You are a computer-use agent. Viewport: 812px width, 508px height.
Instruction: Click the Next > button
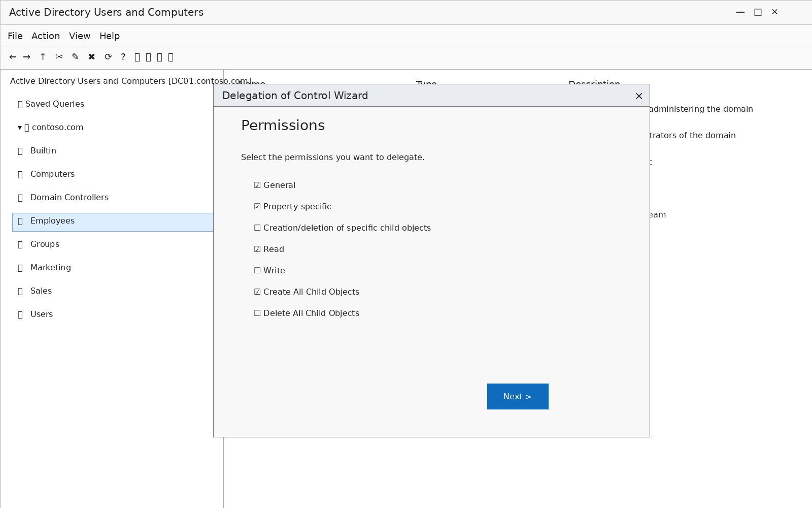pos(518,396)
